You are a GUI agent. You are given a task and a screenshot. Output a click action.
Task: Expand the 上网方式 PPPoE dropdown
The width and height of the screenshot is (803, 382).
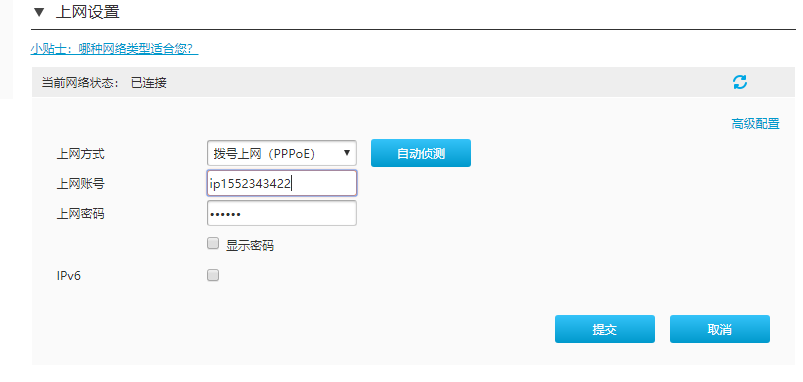click(x=282, y=153)
